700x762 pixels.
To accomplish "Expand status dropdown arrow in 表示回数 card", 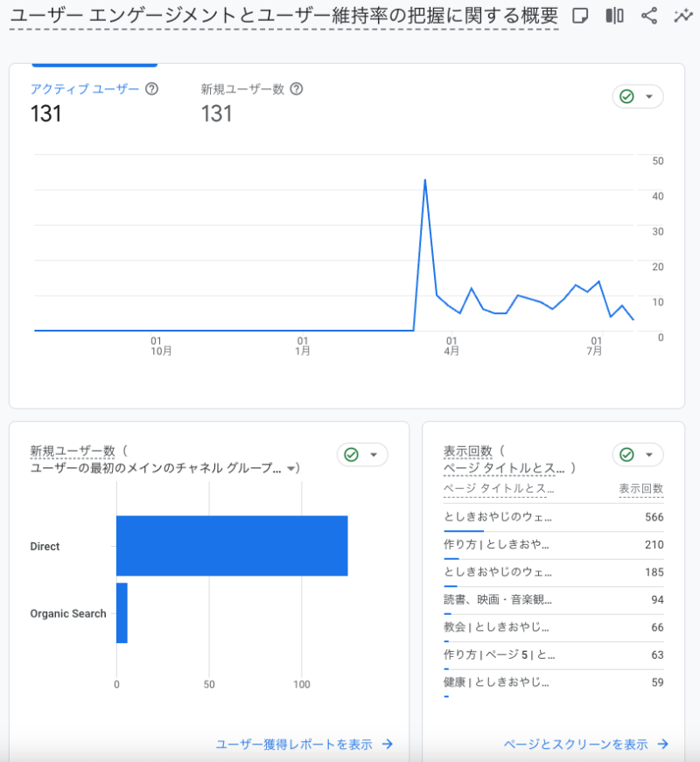I will 649,455.
